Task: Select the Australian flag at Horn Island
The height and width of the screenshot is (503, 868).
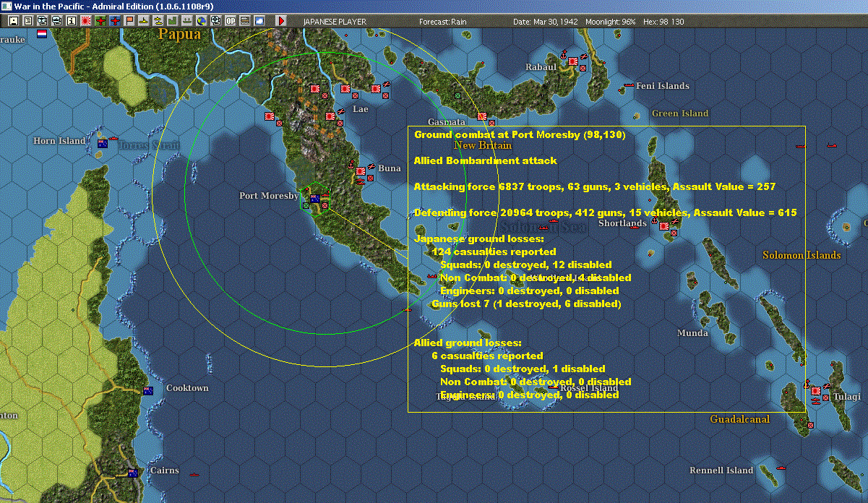Action: (x=103, y=144)
